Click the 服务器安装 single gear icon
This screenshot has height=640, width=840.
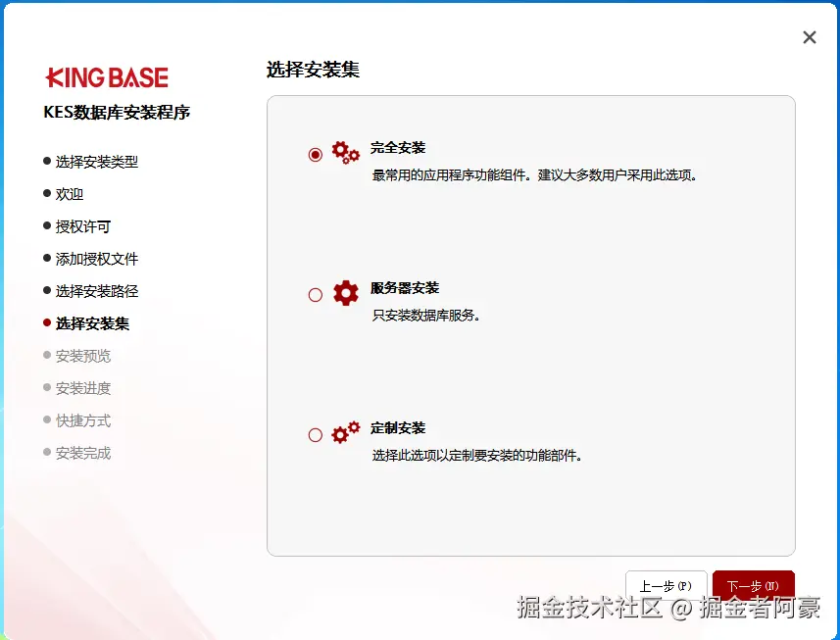coord(346,293)
